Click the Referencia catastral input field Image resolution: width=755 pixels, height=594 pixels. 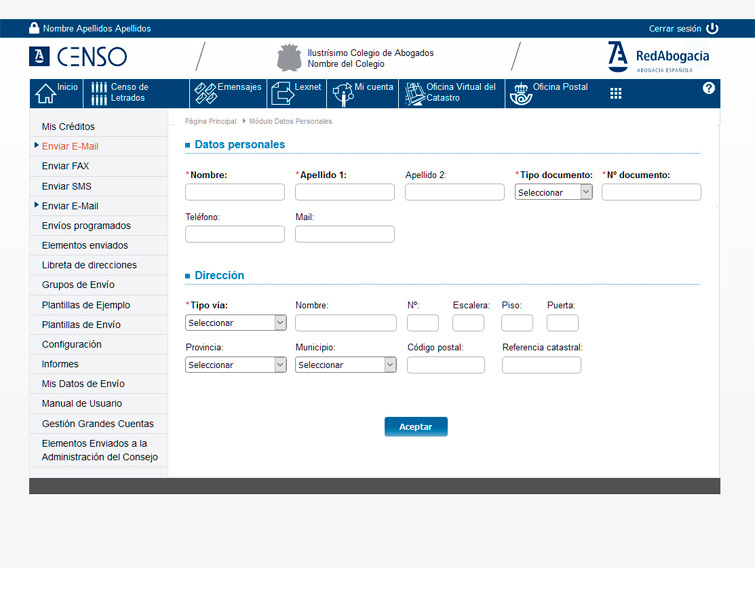542,365
